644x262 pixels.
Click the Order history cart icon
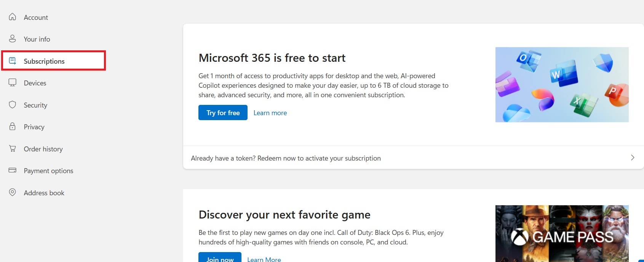pos(13,149)
